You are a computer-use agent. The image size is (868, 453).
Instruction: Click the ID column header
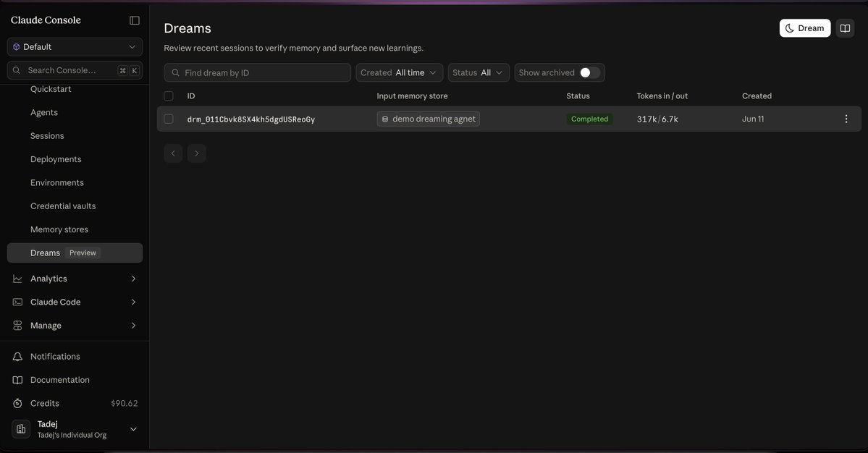point(191,96)
